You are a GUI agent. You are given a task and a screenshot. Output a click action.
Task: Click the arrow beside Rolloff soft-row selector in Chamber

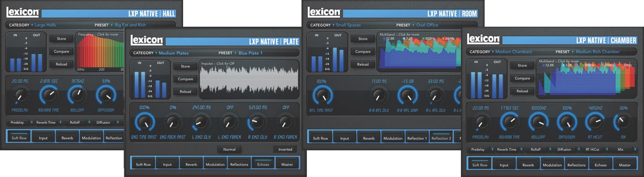click(550, 149)
